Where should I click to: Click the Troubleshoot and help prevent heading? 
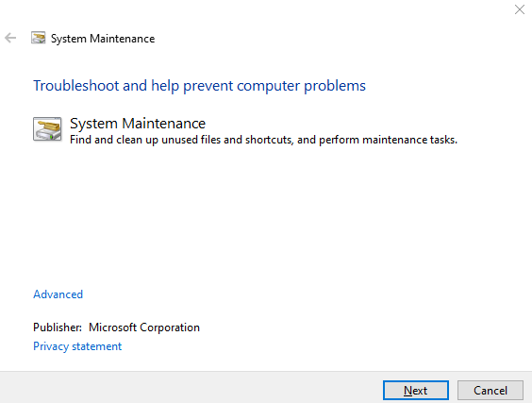point(200,86)
